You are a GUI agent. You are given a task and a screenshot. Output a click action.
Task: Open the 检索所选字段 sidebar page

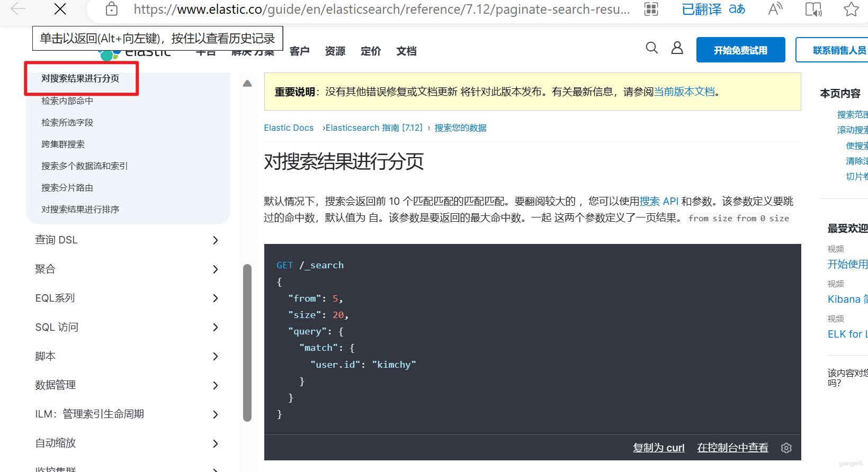click(67, 122)
